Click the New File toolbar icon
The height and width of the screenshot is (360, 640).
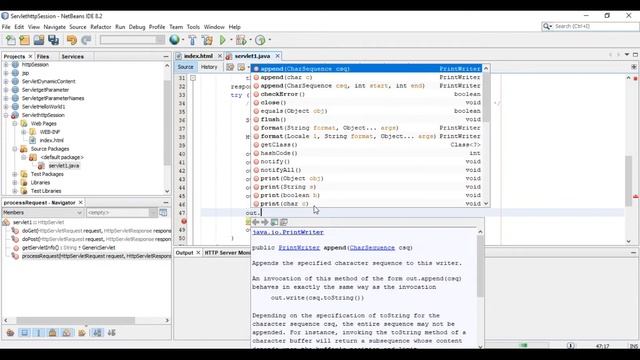tap(11, 40)
